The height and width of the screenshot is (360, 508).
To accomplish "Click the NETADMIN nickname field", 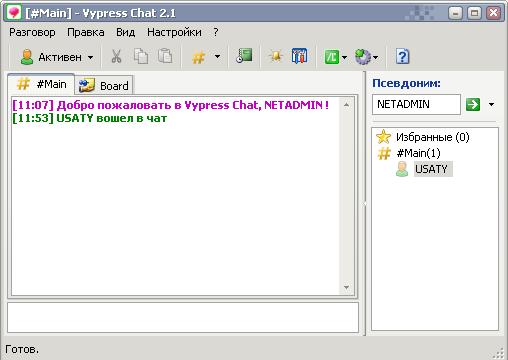I will (x=416, y=104).
